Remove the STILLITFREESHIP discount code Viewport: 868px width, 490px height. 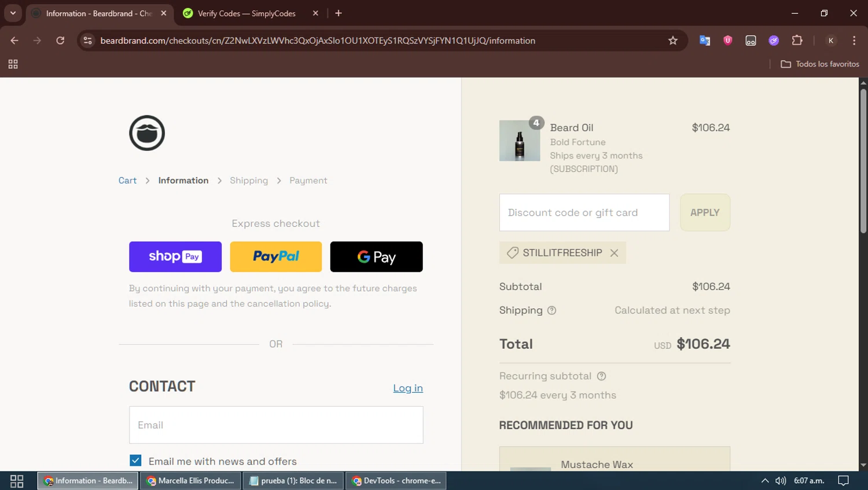(615, 253)
